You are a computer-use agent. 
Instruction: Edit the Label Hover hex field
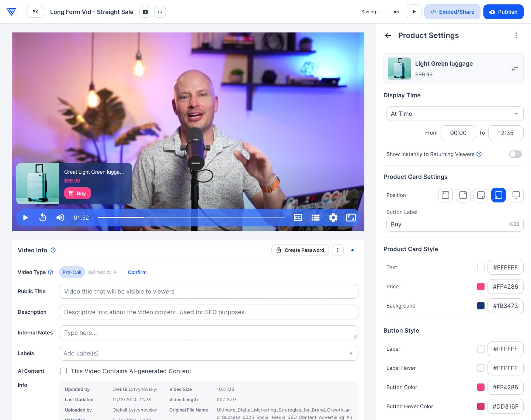(x=506, y=368)
